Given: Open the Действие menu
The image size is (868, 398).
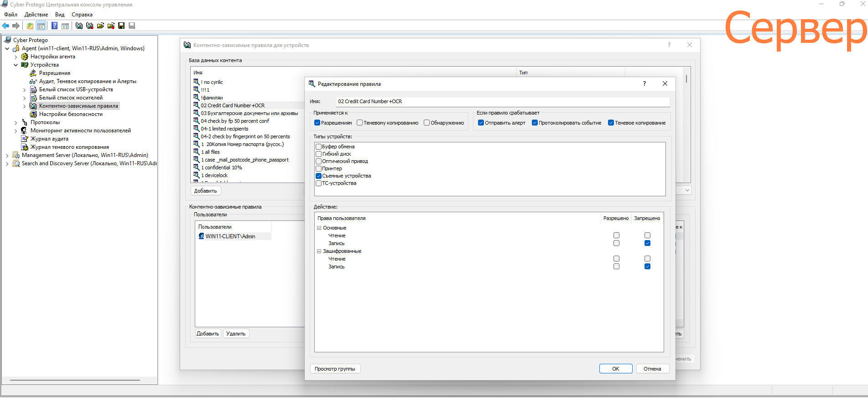Looking at the screenshot, I should click(x=36, y=15).
